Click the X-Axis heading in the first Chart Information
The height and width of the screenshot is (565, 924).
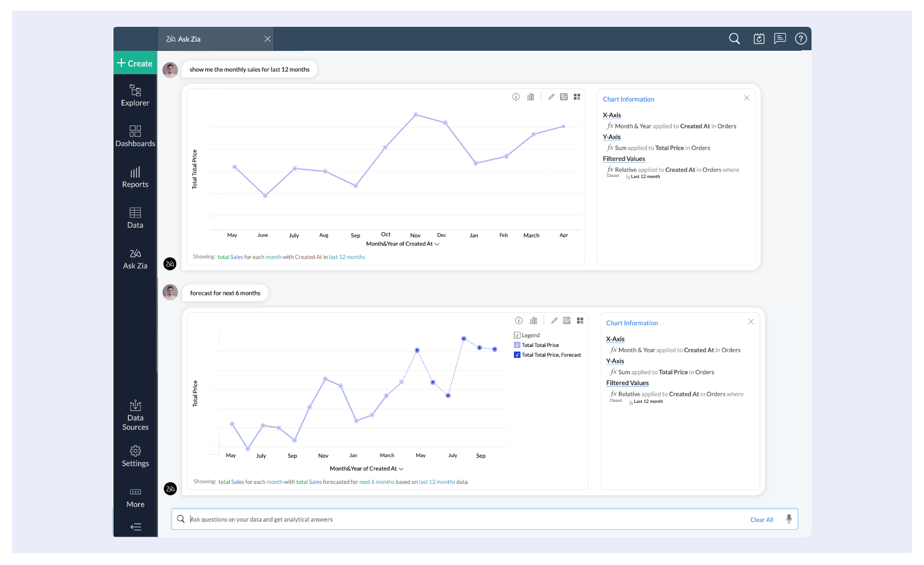pyautogui.click(x=612, y=115)
